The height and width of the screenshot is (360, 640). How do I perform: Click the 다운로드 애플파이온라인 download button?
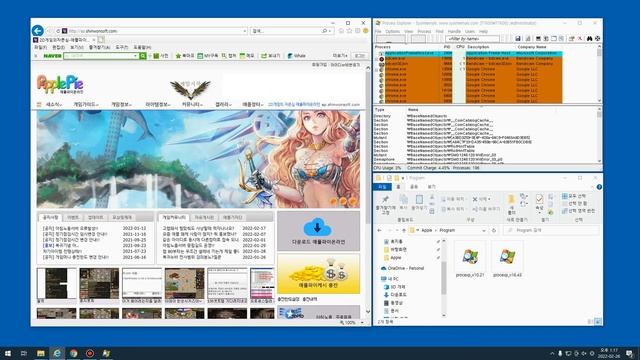318,231
